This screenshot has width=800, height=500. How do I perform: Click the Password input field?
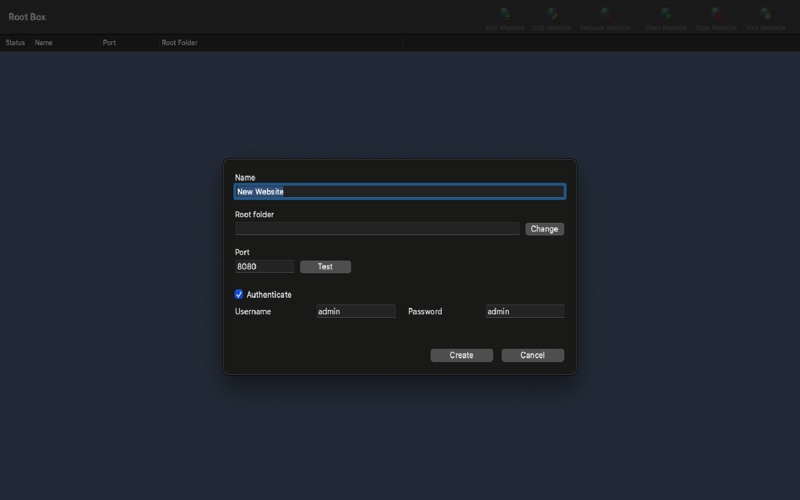pos(525,311)
